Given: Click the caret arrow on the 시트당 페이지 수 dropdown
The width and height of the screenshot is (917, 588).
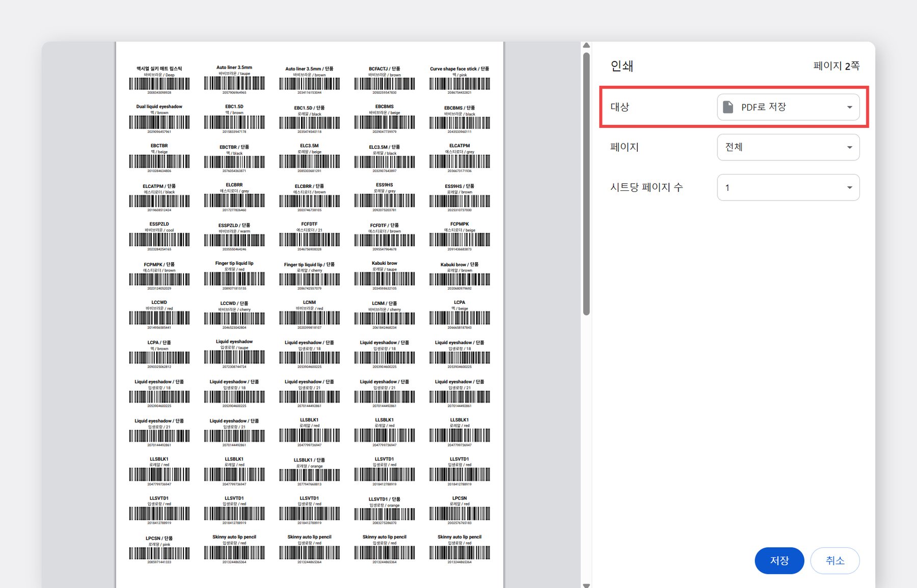Looking at the screenshot, I should pyautogui.click(x=849, y=187).
